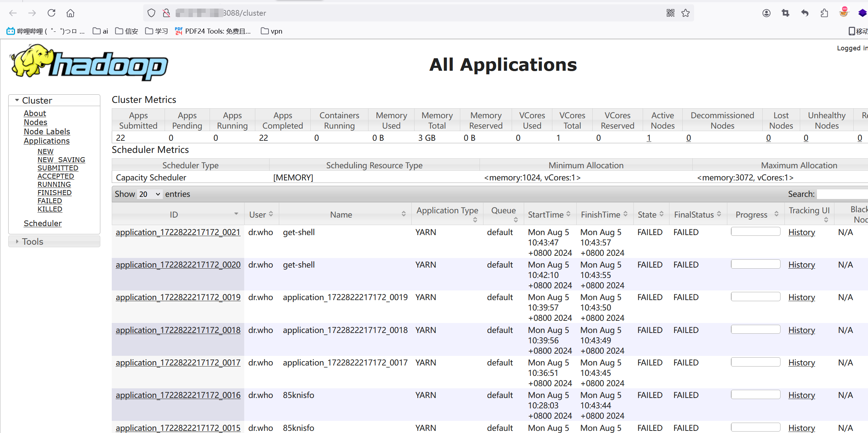Viewport: 868px width, 433px height.
Task: Click the Decommissioned Nodes count 0
Action: 689,138
